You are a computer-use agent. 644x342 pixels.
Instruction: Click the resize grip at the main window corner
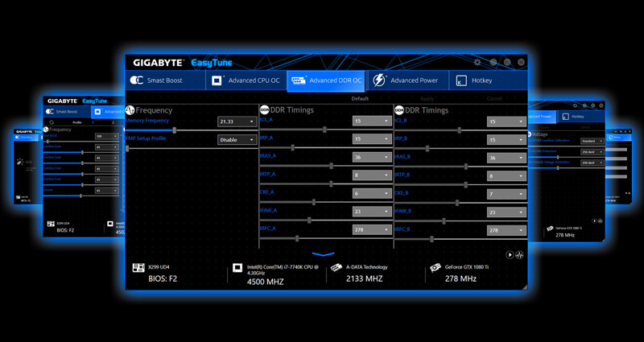click(525, 287)
